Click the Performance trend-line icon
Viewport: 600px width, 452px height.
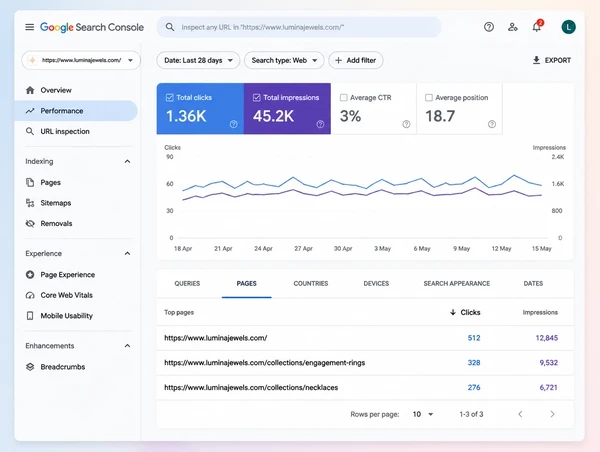(x=30, y=111)
